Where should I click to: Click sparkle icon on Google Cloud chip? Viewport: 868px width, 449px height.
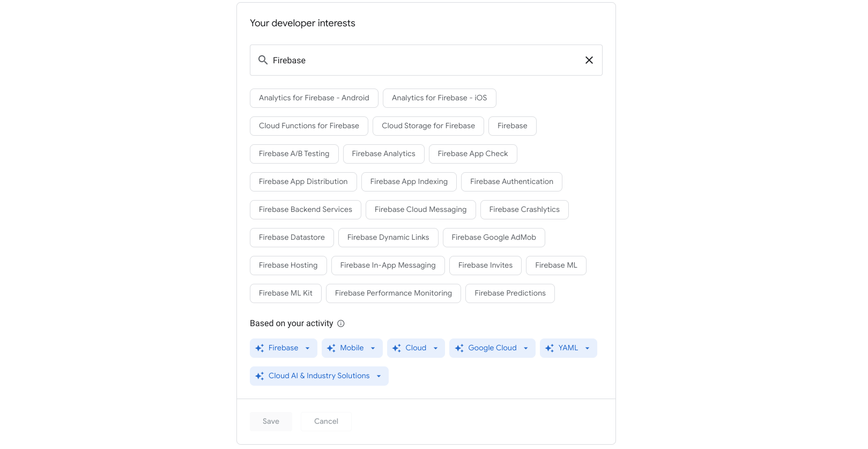[x=459, y=348]
